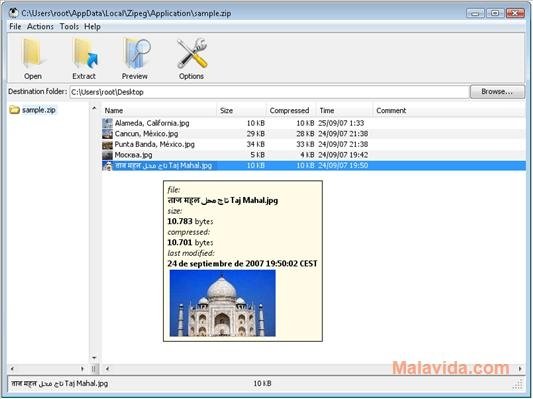This screenshot has width=533, height=399.
Task: Click the splitter handle between panels
Action: pos(94,368)
